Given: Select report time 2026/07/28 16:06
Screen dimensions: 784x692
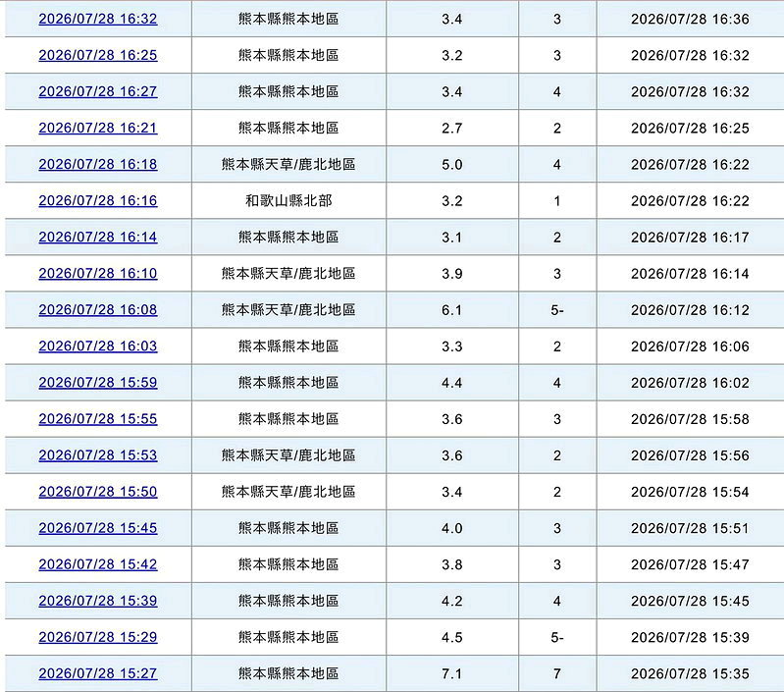Looking at the screenshot, I should coord(690,346).
